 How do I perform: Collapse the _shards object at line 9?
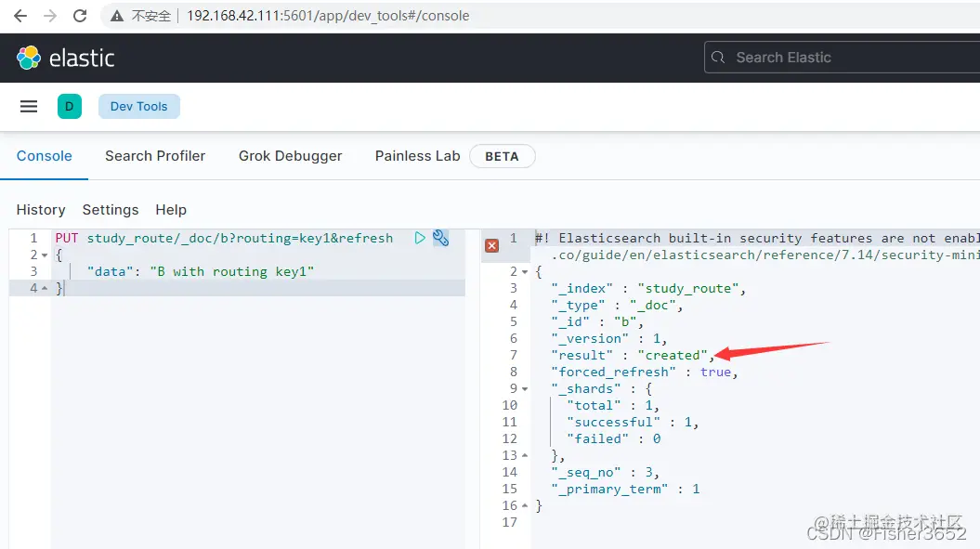coord(525,389)
